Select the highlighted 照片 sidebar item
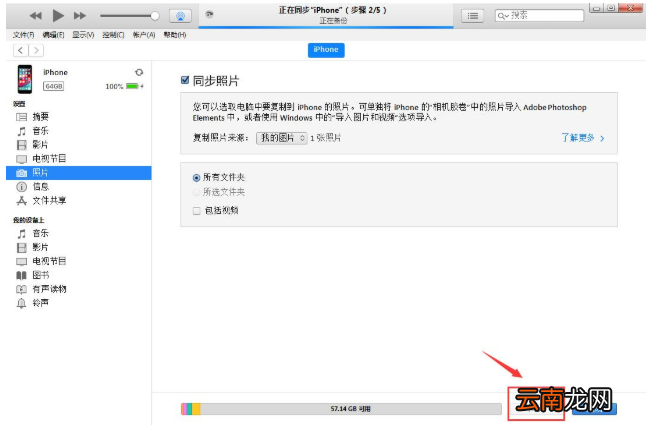 pos(79,173)
